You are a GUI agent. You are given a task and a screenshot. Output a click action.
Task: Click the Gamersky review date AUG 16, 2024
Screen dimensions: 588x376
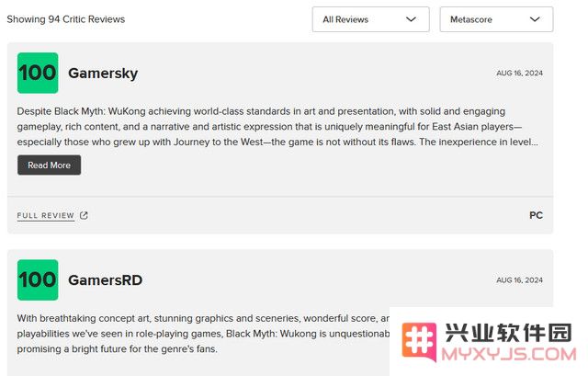pyautogui.click(x=519, y=74)
